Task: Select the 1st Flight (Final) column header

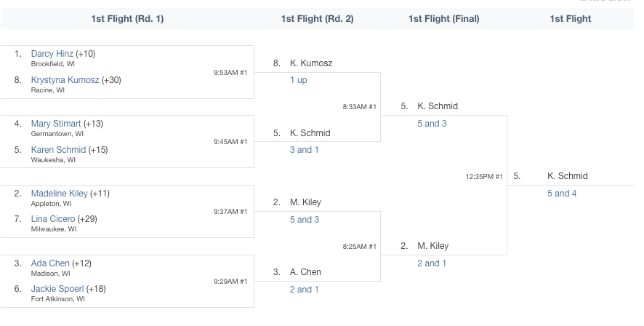Action: [x=443, y=19]
